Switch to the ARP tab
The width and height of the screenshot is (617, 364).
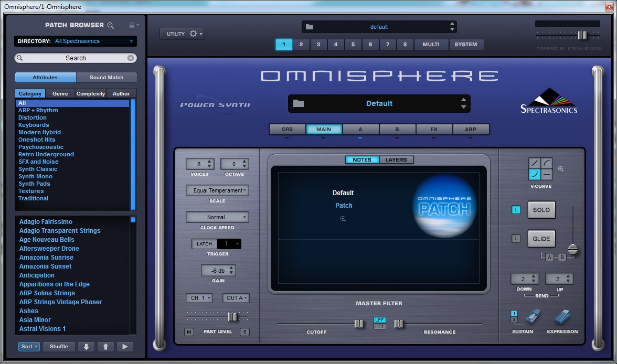click(471, 130)
